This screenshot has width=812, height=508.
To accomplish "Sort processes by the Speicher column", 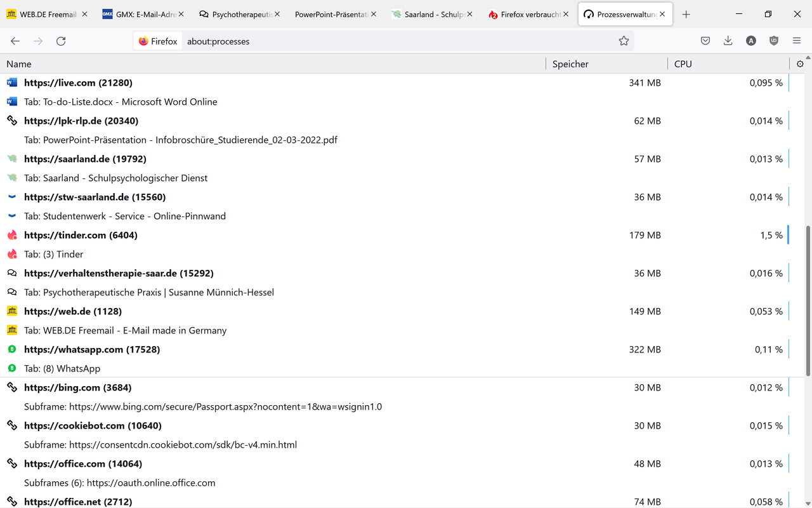I will [x=606, y=63].
